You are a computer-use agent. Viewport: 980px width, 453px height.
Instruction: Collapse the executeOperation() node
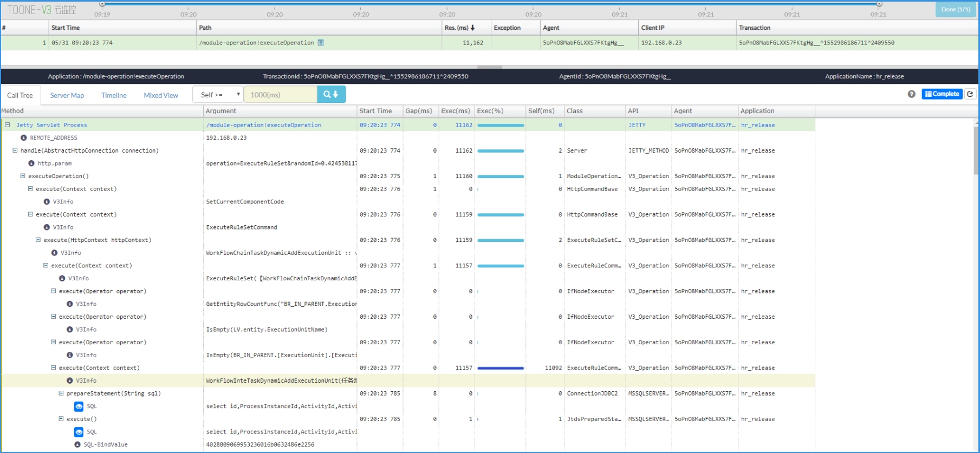[x=23, y=176]
